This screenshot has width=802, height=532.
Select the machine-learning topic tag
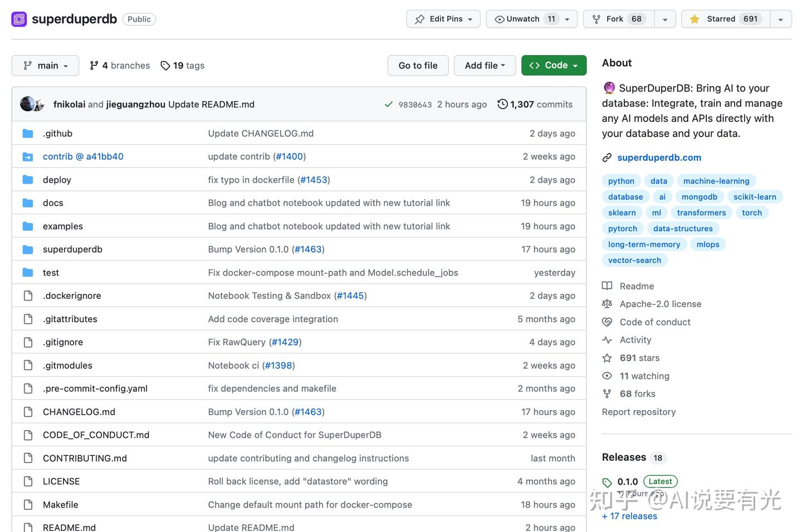716,181
